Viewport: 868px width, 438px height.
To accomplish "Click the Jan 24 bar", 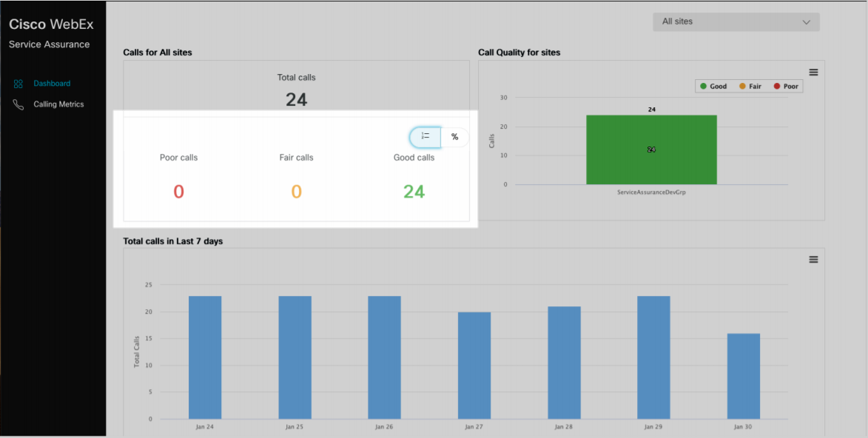I will click(x=205, y=357).
